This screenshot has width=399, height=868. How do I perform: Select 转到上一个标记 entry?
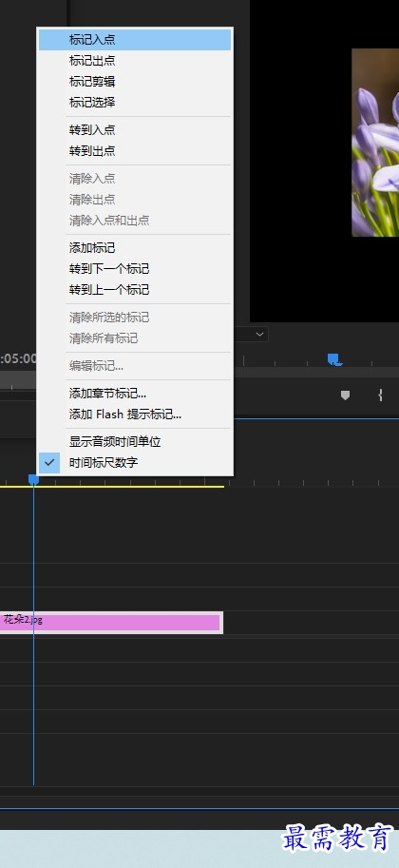[135, 290]
